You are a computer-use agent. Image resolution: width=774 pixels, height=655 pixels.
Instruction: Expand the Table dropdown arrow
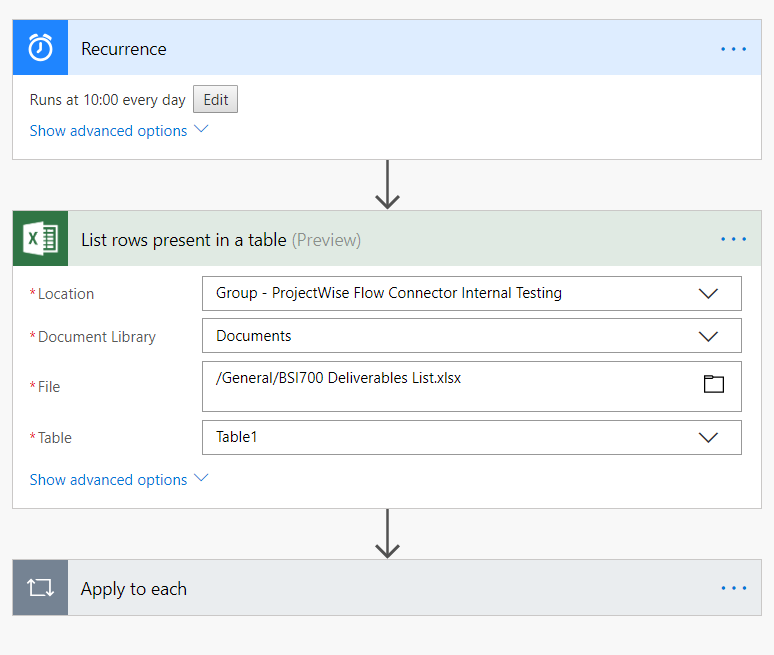708,438
